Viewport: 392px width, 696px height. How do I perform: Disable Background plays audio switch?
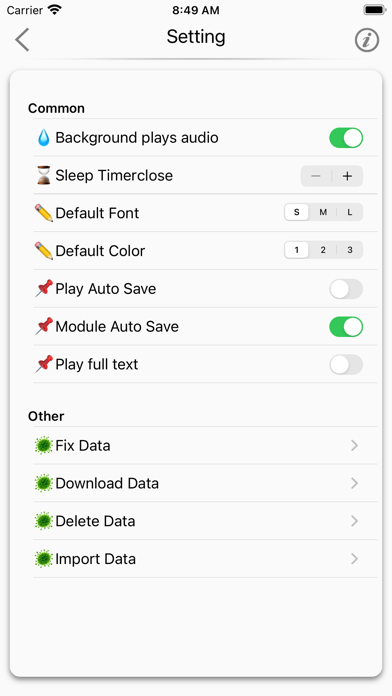pos(346,138)
